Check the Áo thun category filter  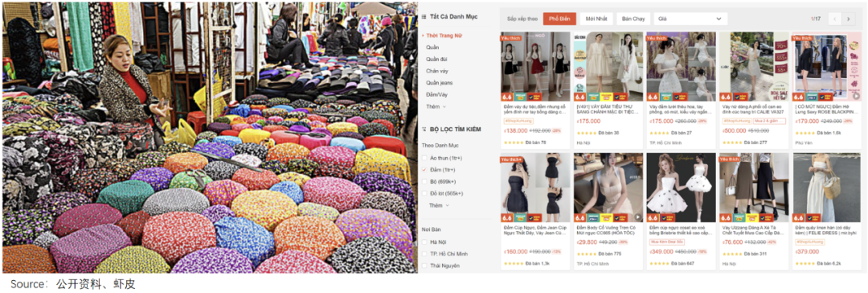click(x=424, y=158)
